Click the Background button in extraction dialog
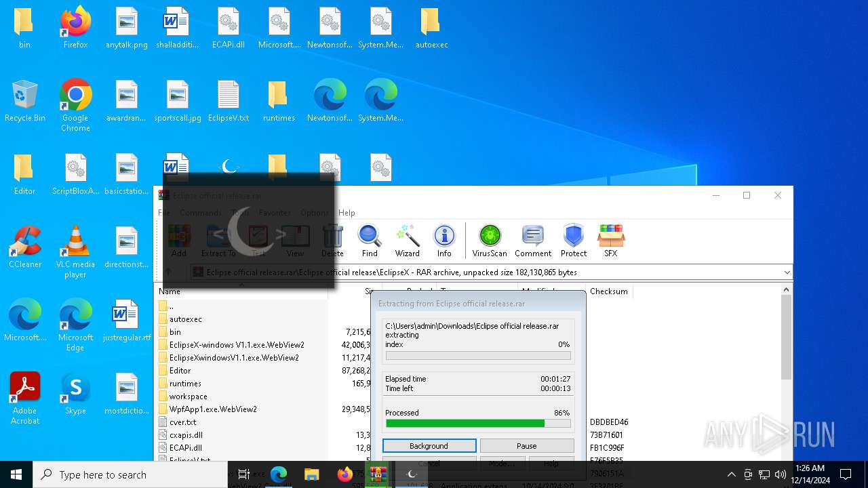Viewport: 868px width, 488px height. pyautogui.click(x=429, y=446)
